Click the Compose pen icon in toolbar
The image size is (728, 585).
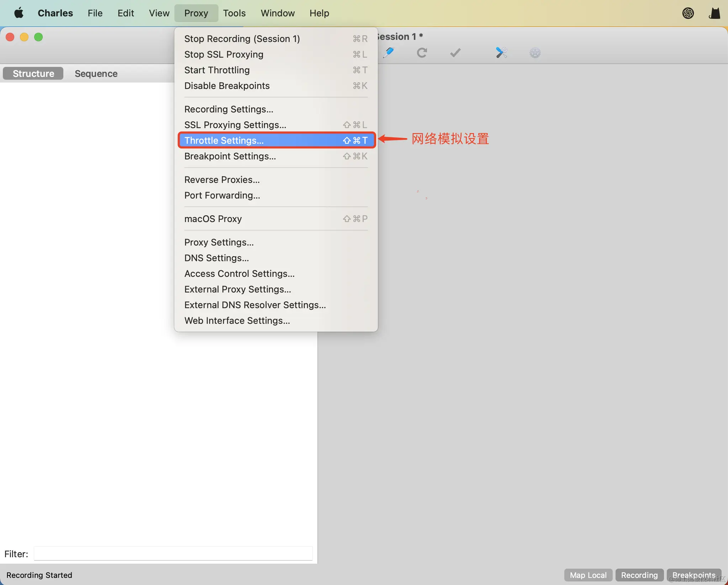coord(389,53)
